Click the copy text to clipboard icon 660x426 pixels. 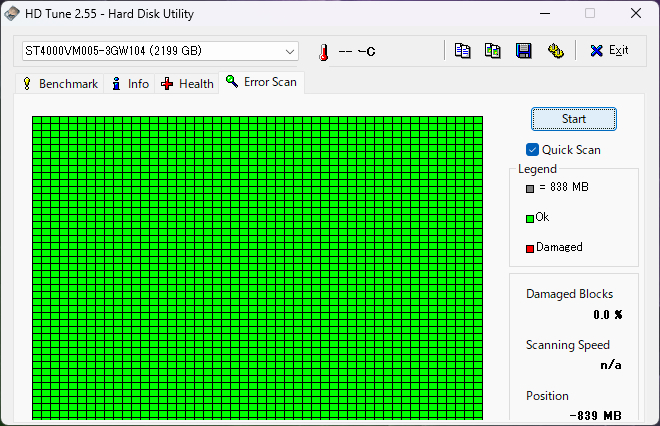coord(462,51)
